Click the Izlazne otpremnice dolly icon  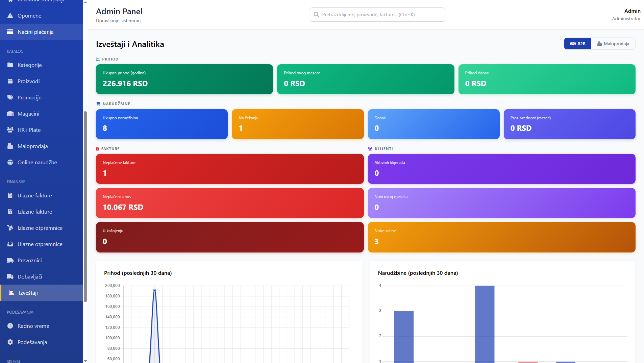[x=10, y=228]
